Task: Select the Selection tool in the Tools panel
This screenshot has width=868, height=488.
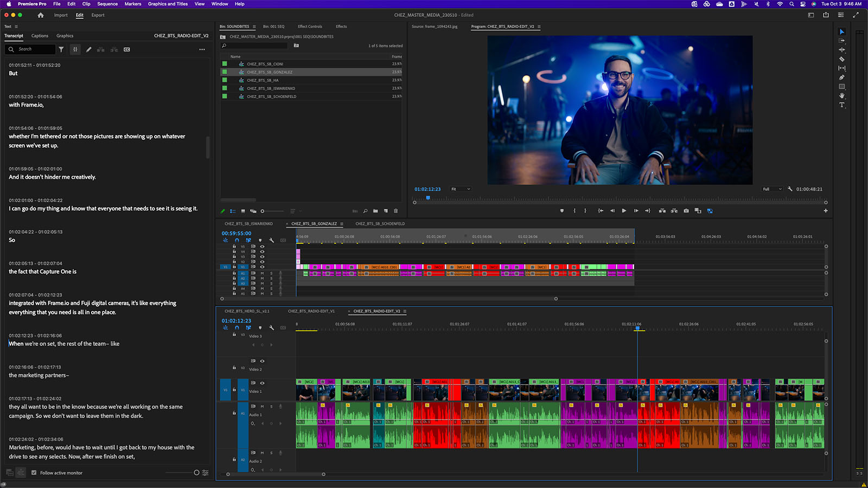Action: coord(842,31)
